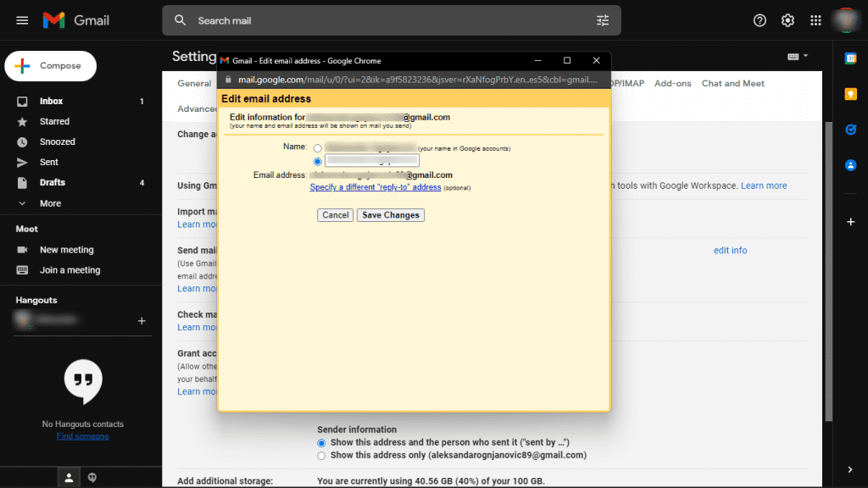Click the Settings gear icon
868x488 pixels.
pyautogui.click(x=787, y=20)
